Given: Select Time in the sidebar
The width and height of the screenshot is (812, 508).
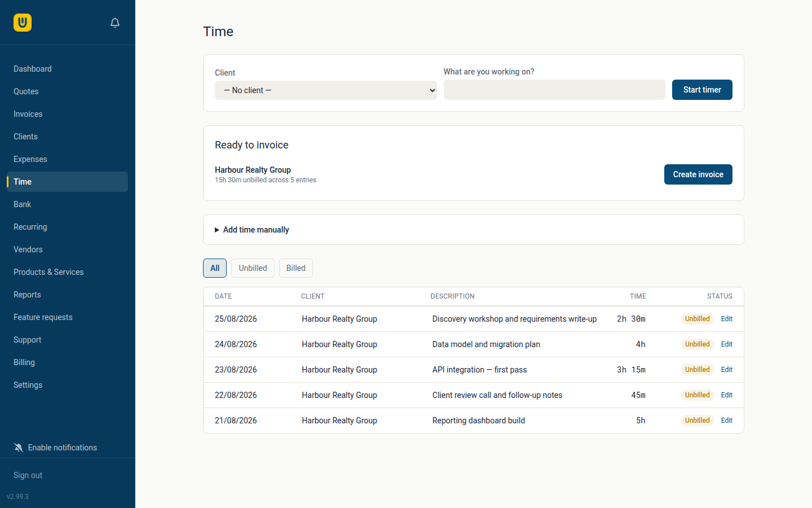Looking at the screenshot, I should pyautogui.click(x=67, y=182).
